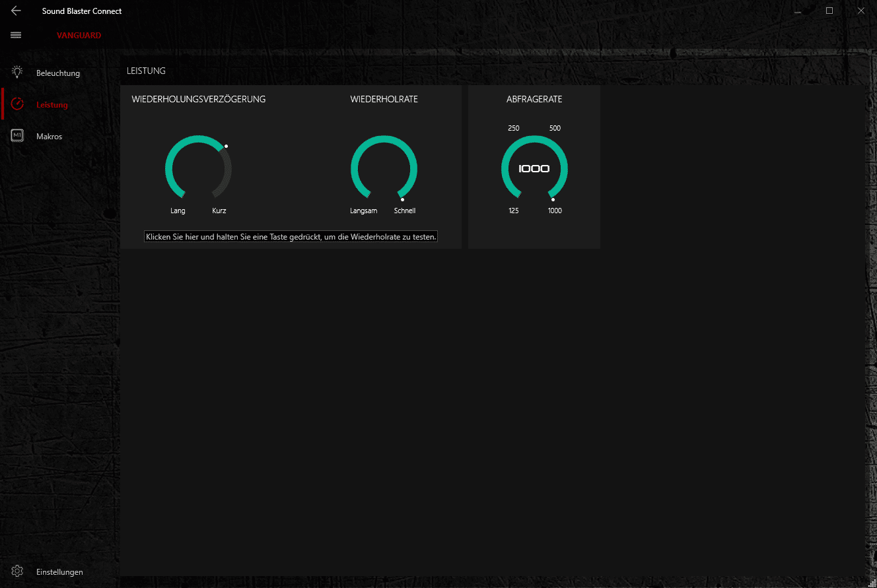The height and width of the screenshot is (588, 877).
Task: Click the Makros M1 key icon
Action: tap(17, 136)
